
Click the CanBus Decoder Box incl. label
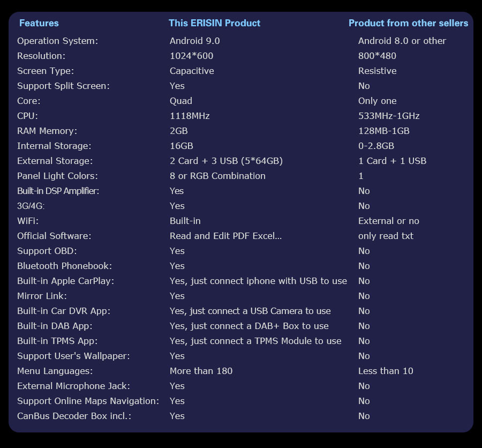click(74, 416)
